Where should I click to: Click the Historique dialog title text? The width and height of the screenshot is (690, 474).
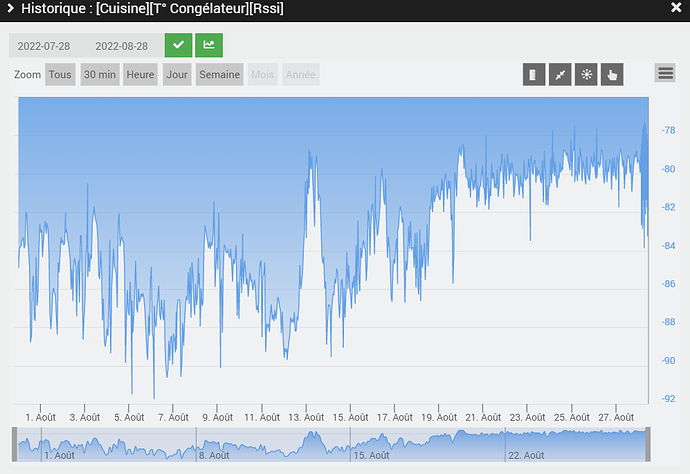(x=152, y=8)
